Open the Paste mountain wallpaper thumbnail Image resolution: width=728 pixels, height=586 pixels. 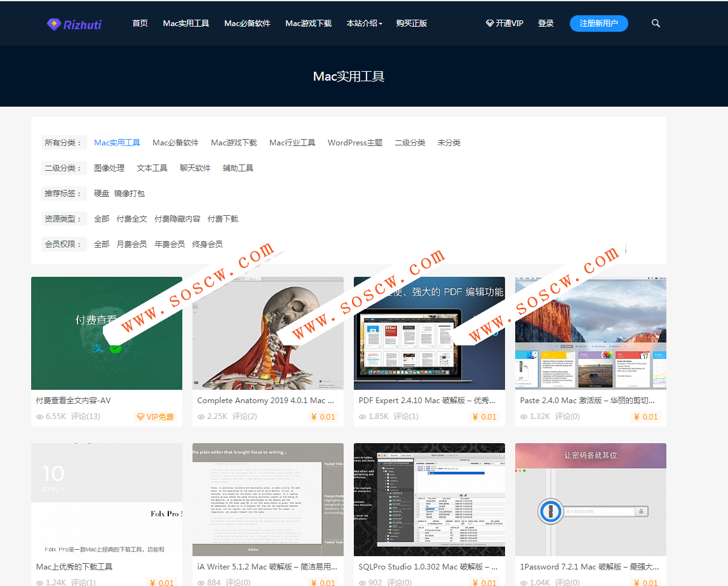[591, 333]
